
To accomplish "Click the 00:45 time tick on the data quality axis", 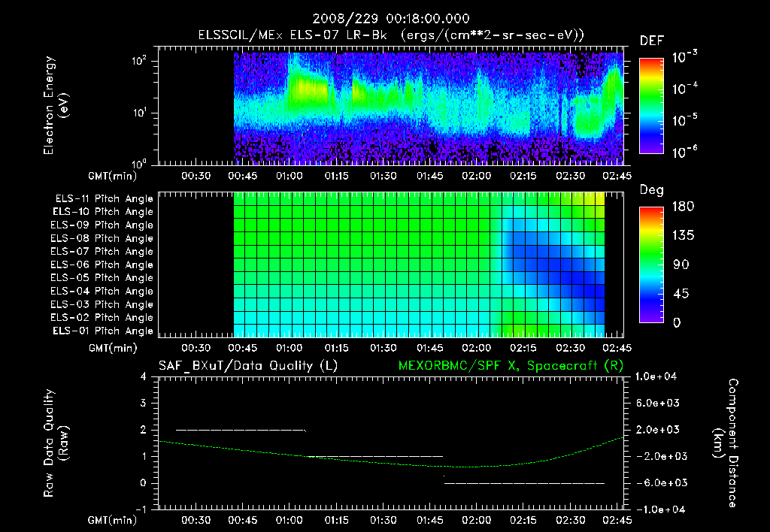I will [x=243, y=520].
